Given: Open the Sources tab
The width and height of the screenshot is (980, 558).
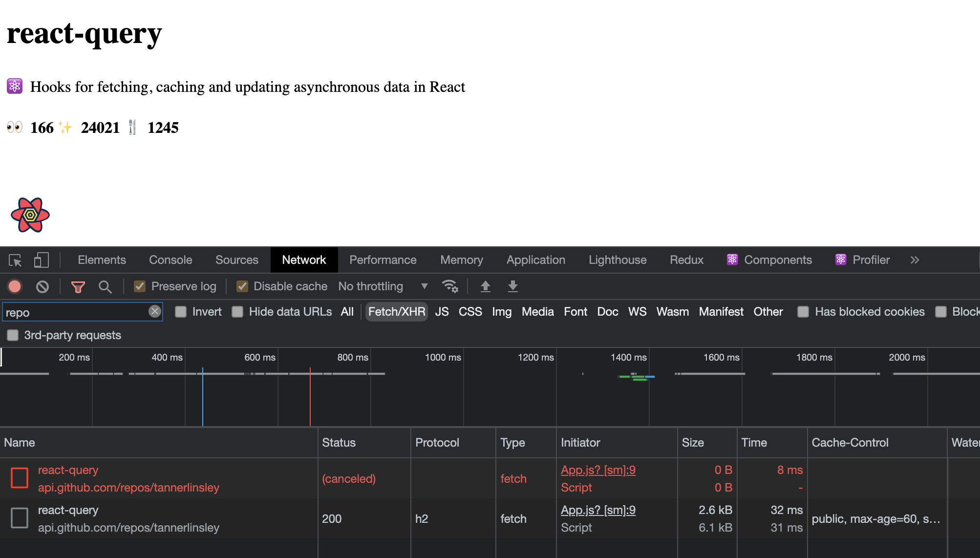Looking at the screenshot, I should click(x=237, y=260).
